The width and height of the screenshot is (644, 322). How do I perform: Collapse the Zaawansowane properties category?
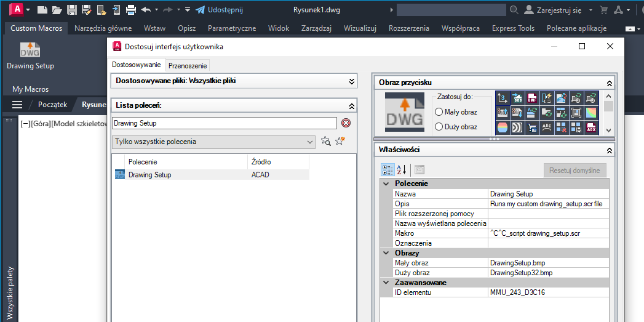(x=386, y=283)
